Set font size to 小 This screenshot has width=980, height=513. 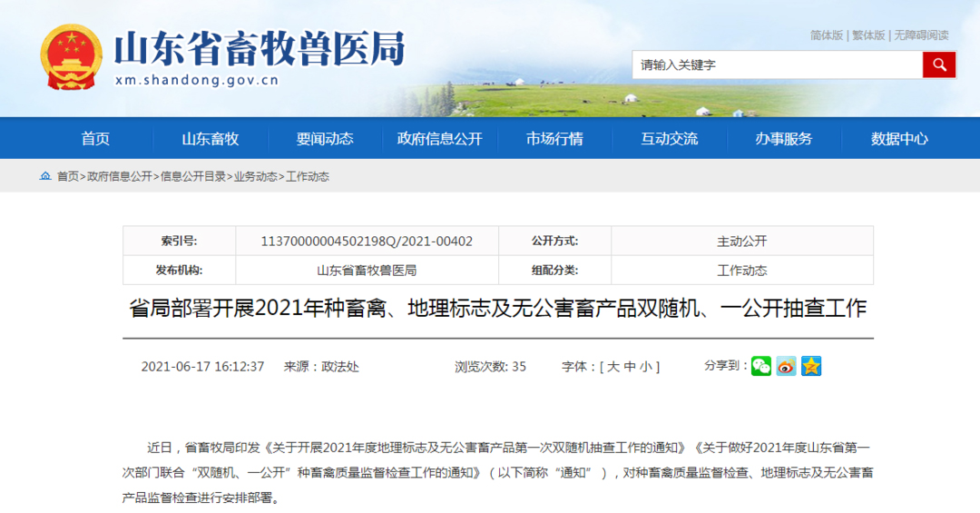[x=644, y=367]
